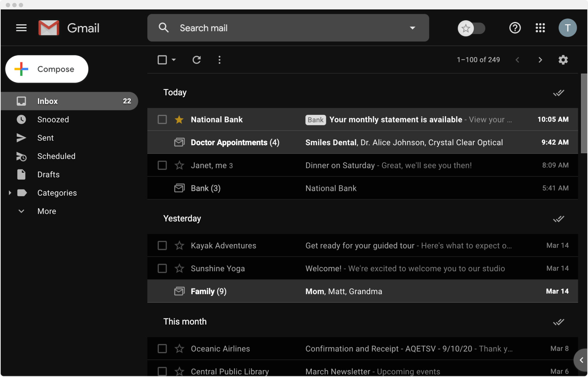
Task: Open the main hamburger menu
Action: pos(21,28)
